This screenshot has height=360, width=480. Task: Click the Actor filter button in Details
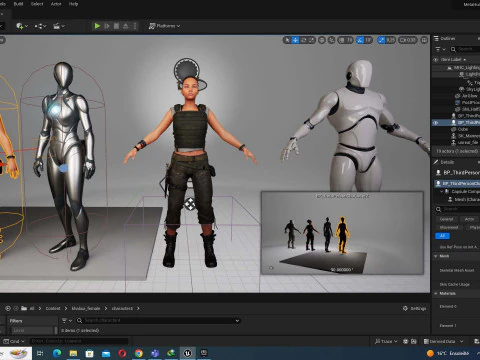tap(469, 219)
